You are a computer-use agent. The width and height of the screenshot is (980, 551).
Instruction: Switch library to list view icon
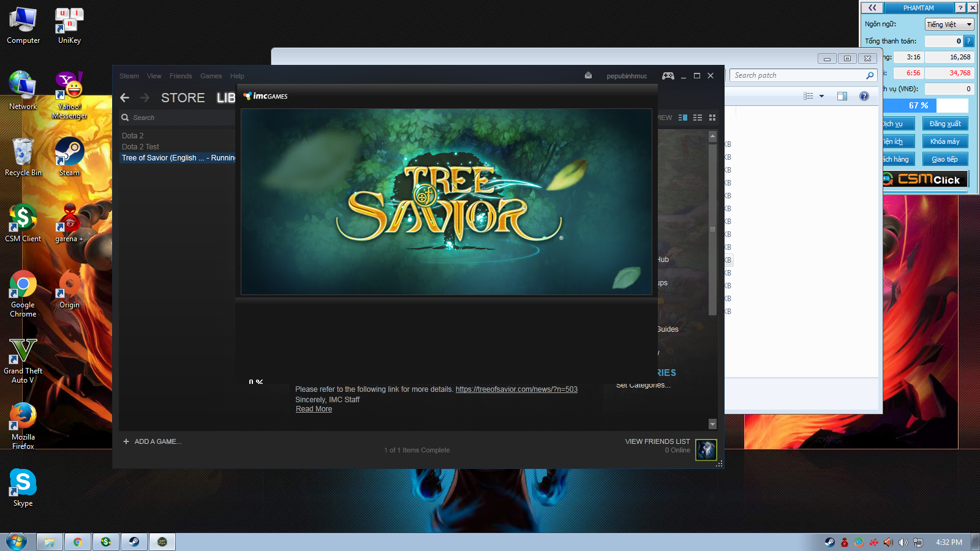(698, 118)
